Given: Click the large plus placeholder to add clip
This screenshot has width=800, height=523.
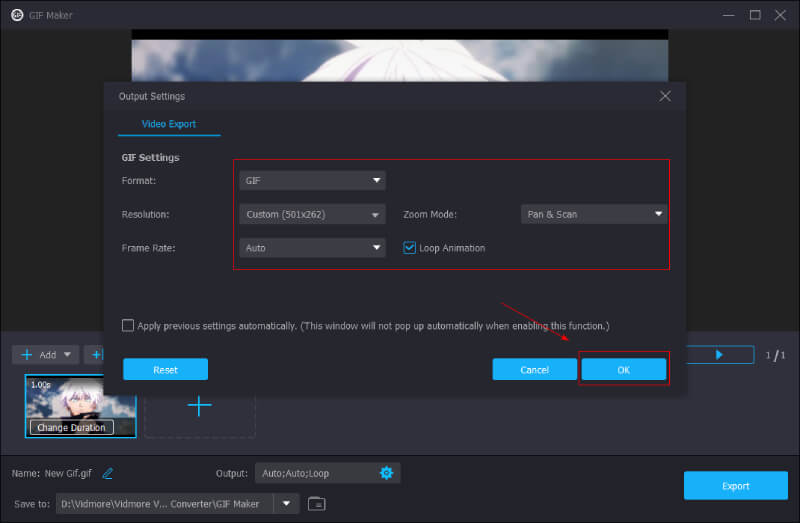Looking at the screenshot, I should (x=200, y=405).
